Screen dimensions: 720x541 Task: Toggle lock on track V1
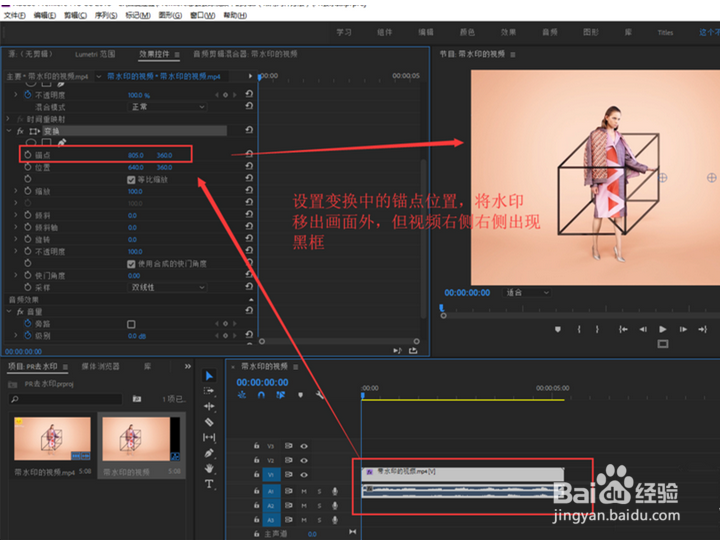coord(256,474)
